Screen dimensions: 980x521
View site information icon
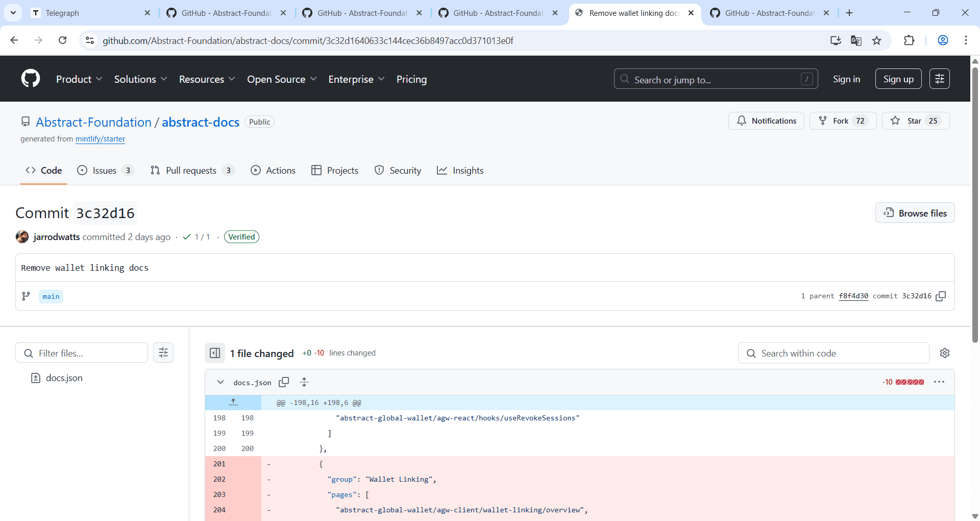point(90,40)
